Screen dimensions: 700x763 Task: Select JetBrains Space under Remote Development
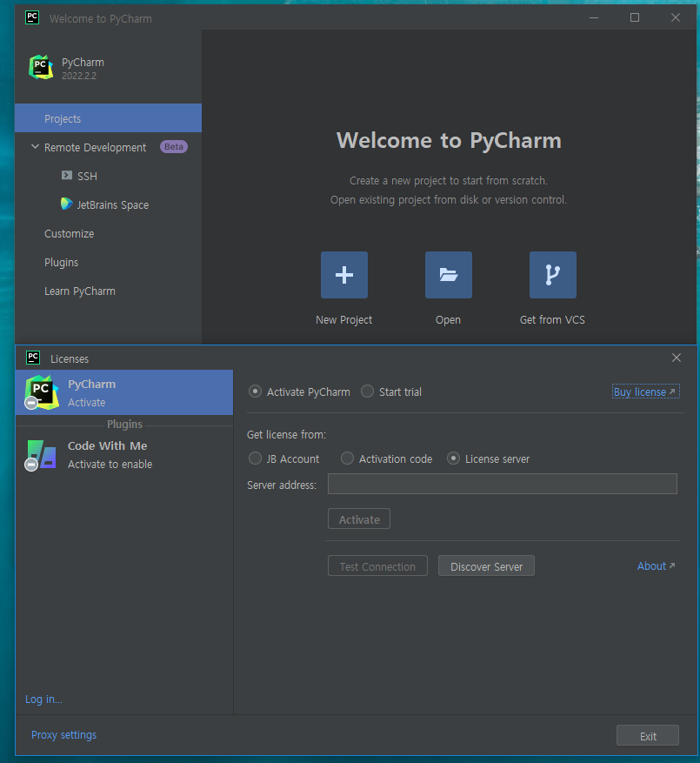113,204
